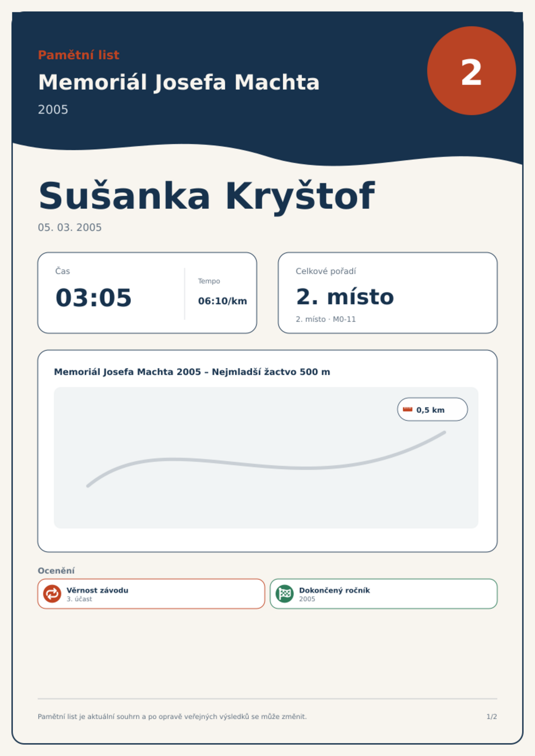Open the Věrnost závodu award card
Screen dimensions: 535x756
click(x=151, y=594)
